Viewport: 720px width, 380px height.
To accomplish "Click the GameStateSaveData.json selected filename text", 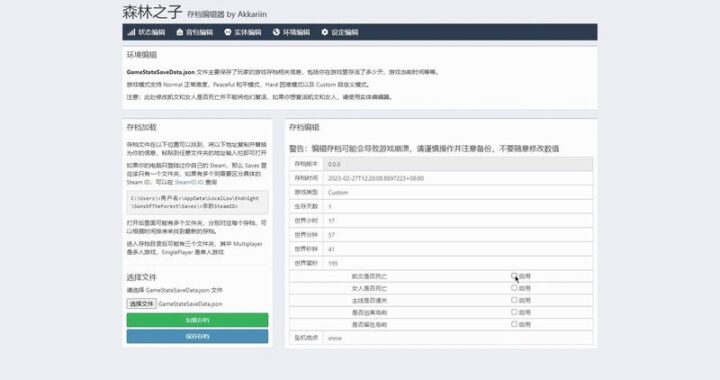I will 190,304.
